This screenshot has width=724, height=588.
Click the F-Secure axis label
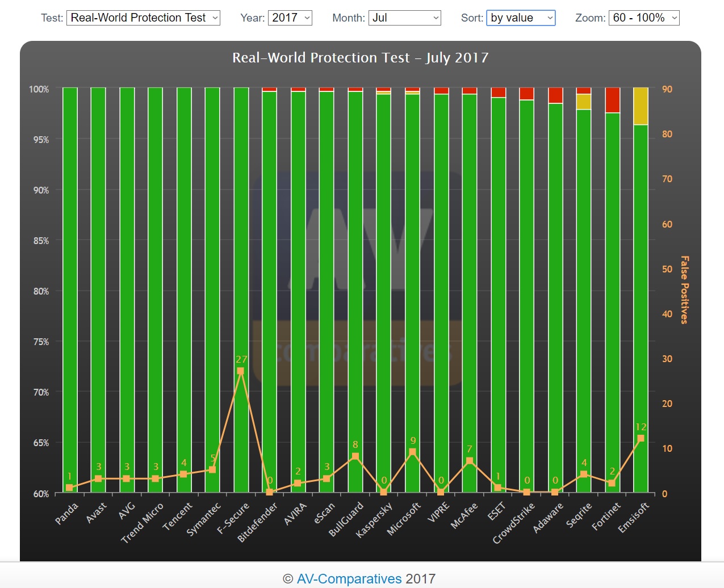tap(233, 518)
